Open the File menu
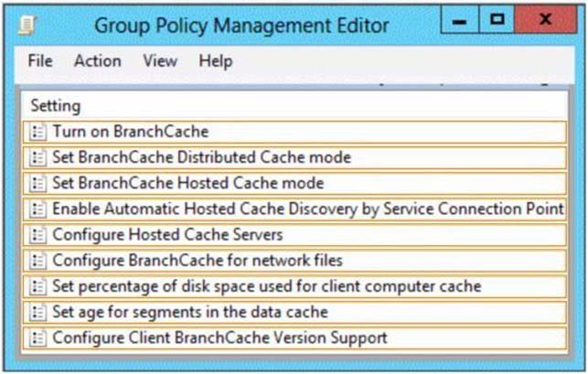The image size is (588, 374). click(x=40, y=60)
